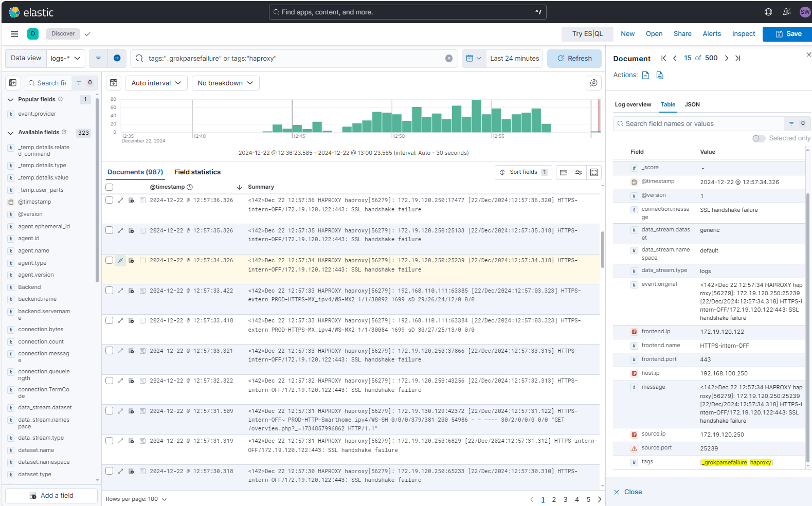Select all rows checkbox in header
Image resolution: width=812 pixels, height=506 pixels.
click(109, 187)
